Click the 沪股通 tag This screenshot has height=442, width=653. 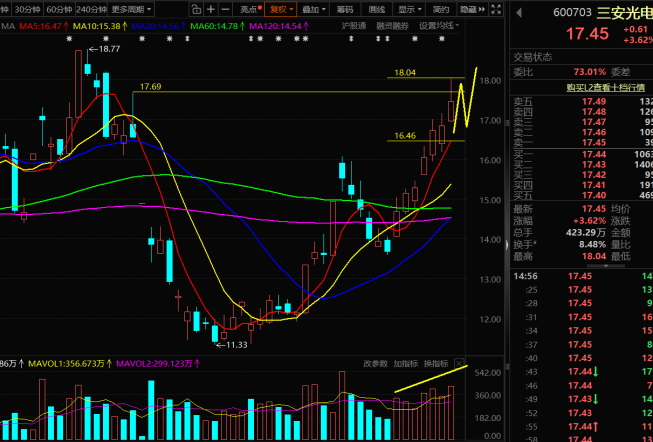point(354,26)
